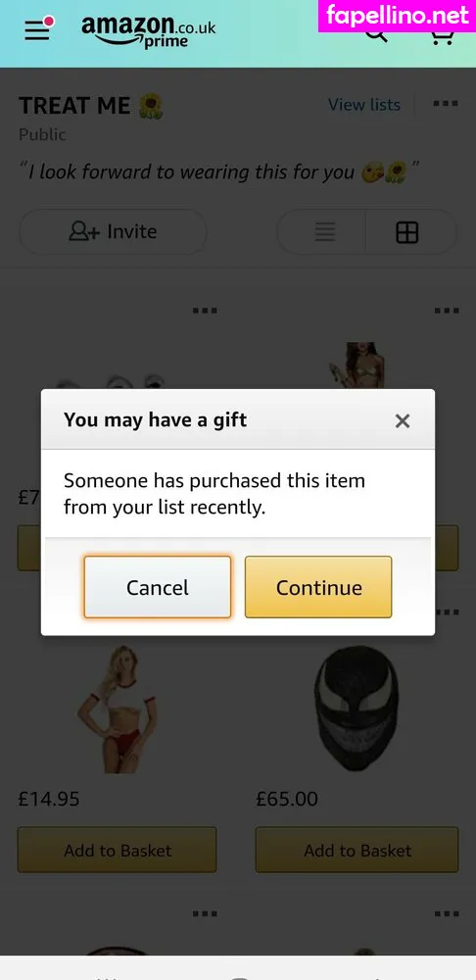
Task: Open the View lists link
Action: point(364,105)
